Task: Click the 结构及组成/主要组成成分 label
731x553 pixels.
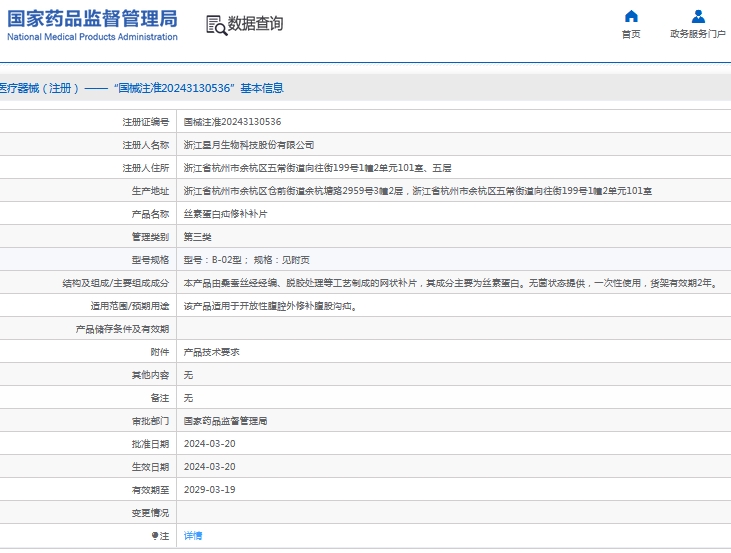Action: tap(116, 283)
